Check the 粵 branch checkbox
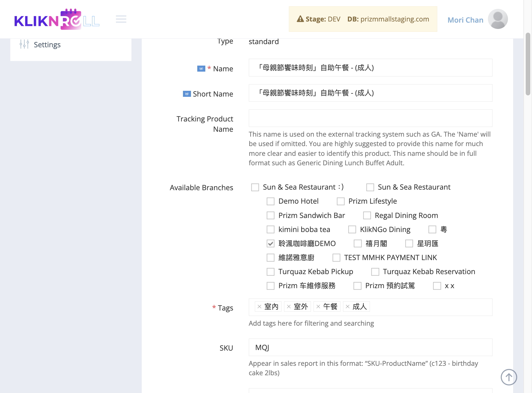This screenshot has height=393, width=532. 432,229
